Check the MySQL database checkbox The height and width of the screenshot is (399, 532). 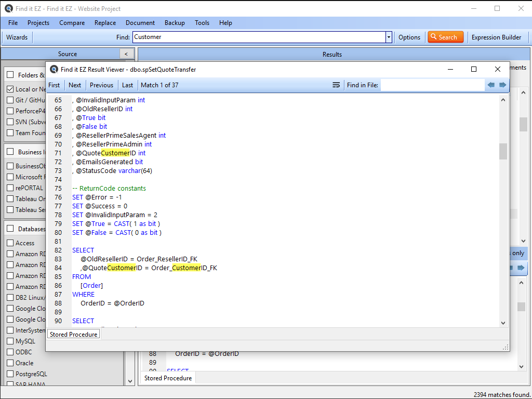[10, 341]
